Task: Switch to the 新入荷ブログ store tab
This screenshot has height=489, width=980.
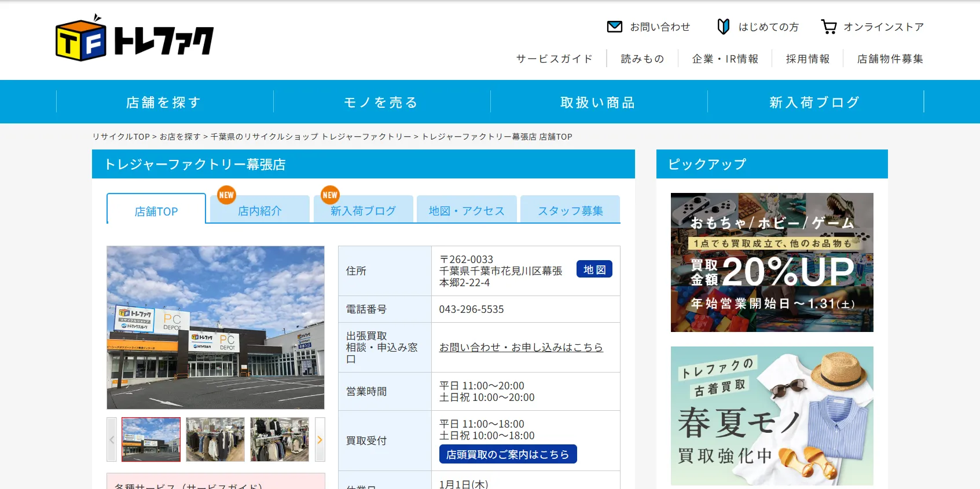Action: click(363, 211)
